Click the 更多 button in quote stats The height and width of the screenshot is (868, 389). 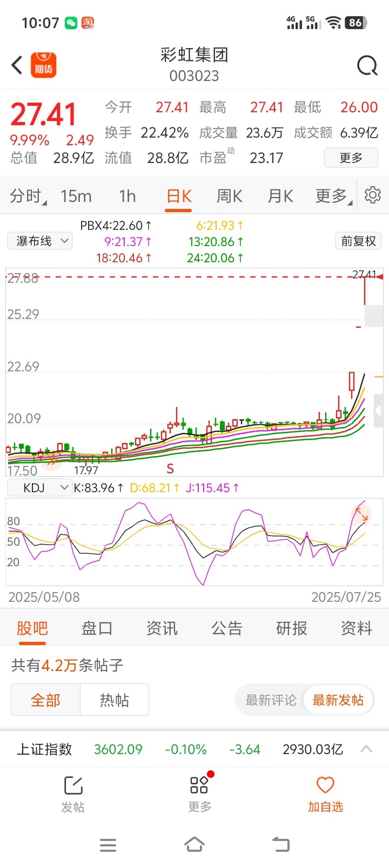click(x=351, y=158)
